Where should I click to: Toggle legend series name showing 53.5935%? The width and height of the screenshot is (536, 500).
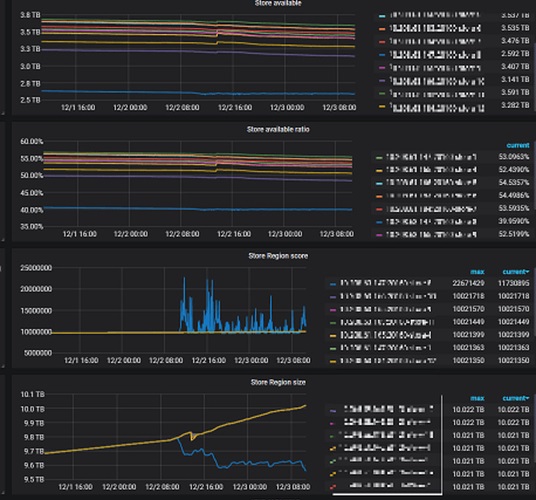pyautogui.click(x=431, y=208)
